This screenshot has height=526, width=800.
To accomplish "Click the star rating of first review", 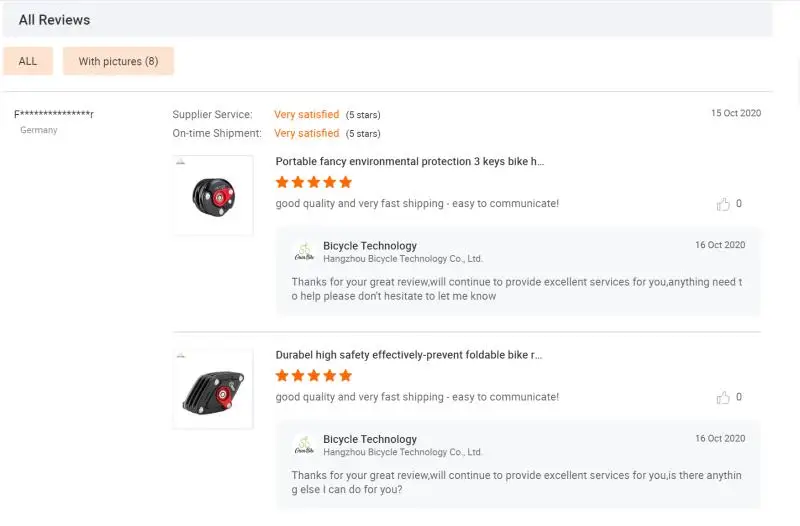I will [x=314, y=182].
